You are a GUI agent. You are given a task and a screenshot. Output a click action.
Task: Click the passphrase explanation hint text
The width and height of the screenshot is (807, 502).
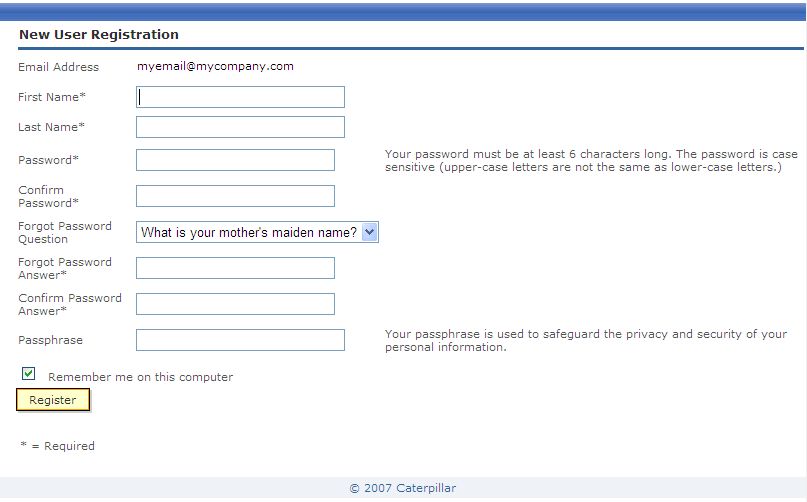click(x=585, y=340)
